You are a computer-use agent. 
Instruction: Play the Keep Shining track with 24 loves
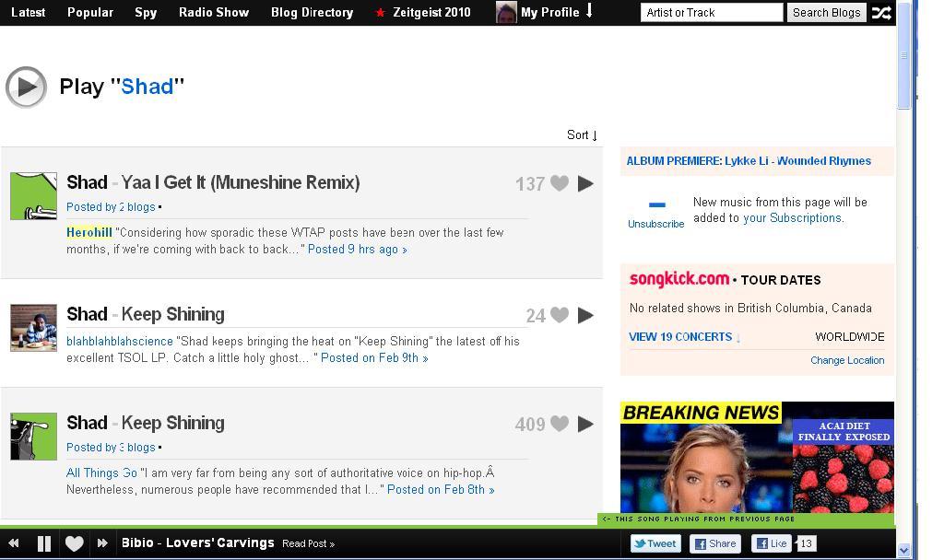(585, 315)
